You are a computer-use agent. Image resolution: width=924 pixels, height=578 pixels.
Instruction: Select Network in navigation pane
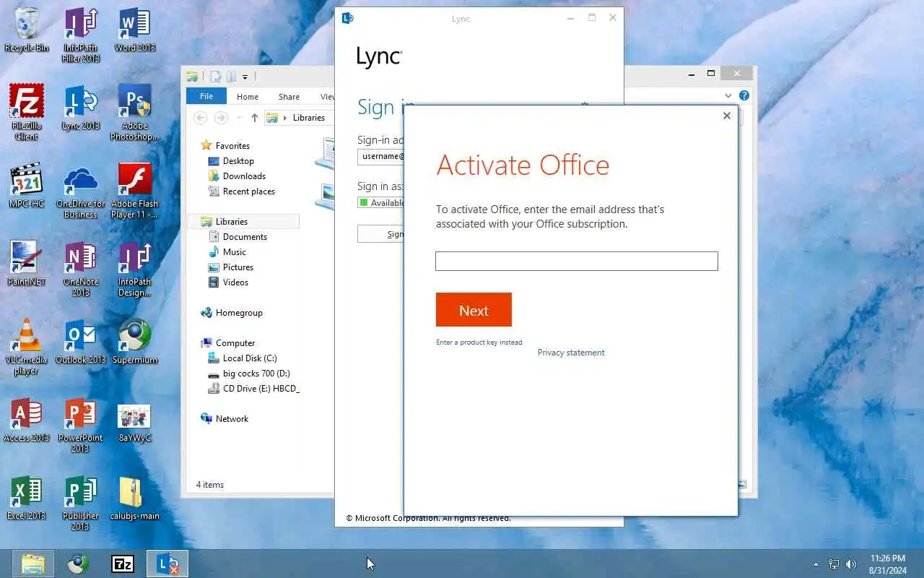[x=232, y=419]
